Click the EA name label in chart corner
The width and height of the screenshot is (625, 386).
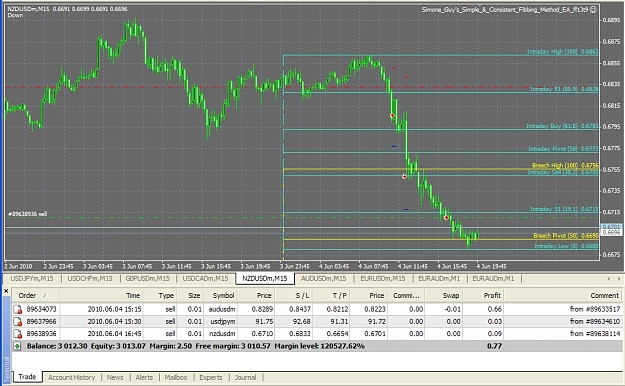click(505, 10)
